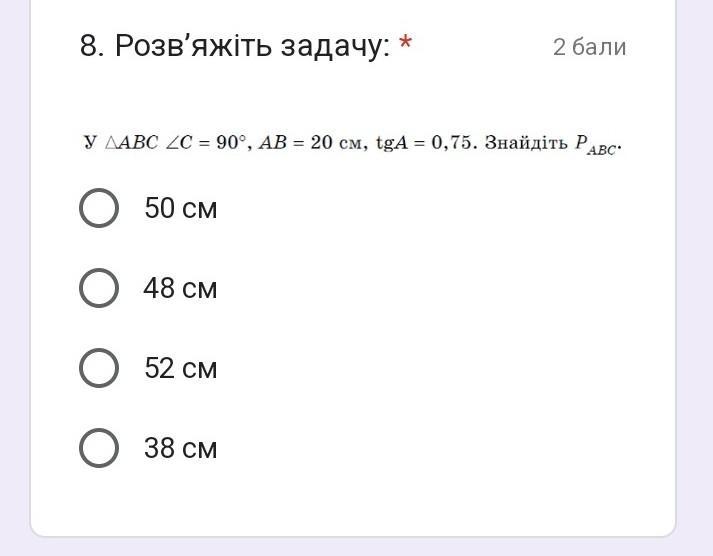
Task: Pick the 38 см radio button
Action: click(99, 448)
